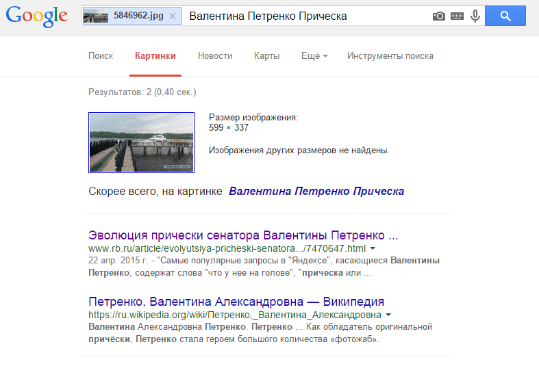Expand the Ещё dropdown menu

point(314,56)
